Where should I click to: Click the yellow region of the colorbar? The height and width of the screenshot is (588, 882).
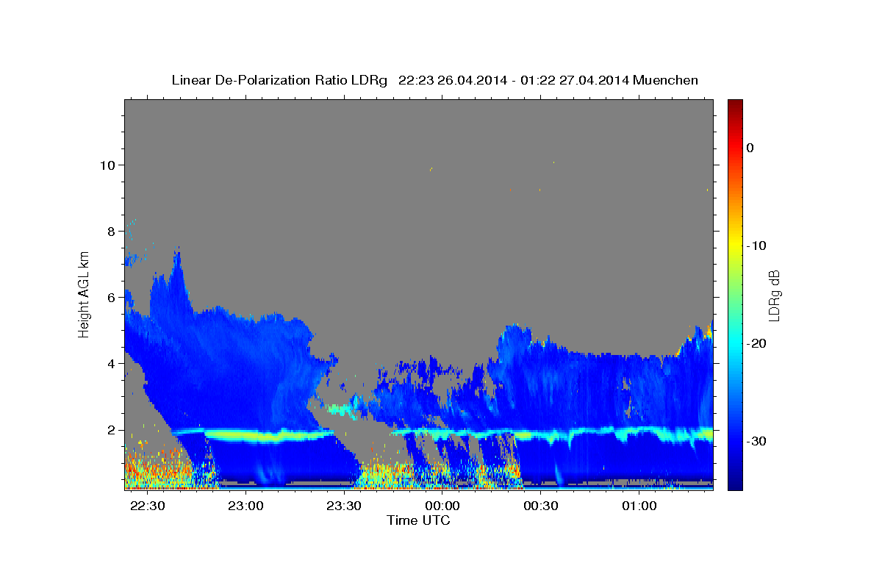(735, 245)
